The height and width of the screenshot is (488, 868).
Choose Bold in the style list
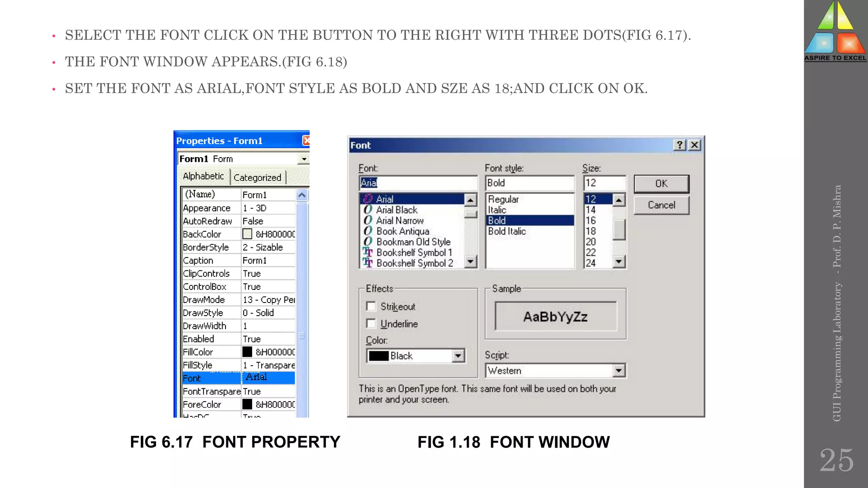coord(530,220)
